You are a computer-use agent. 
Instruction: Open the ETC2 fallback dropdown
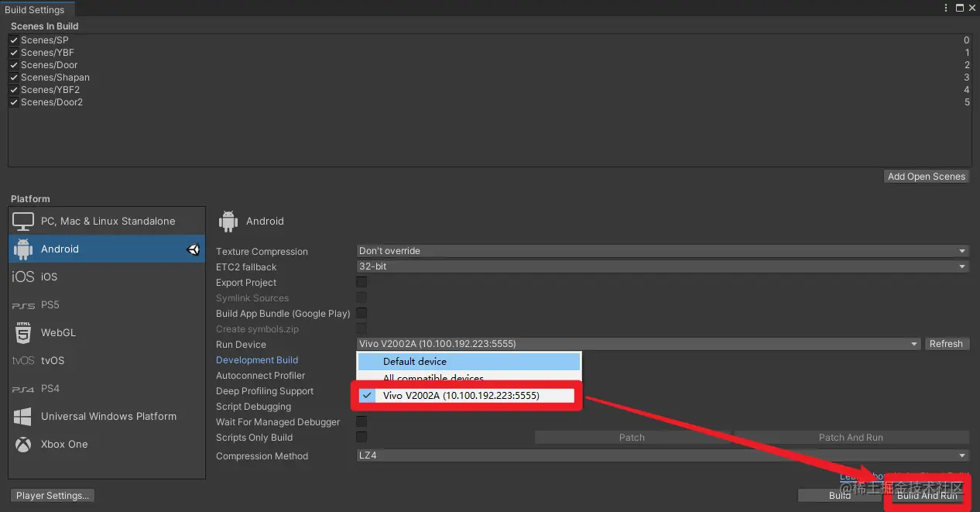coord(663,266)
